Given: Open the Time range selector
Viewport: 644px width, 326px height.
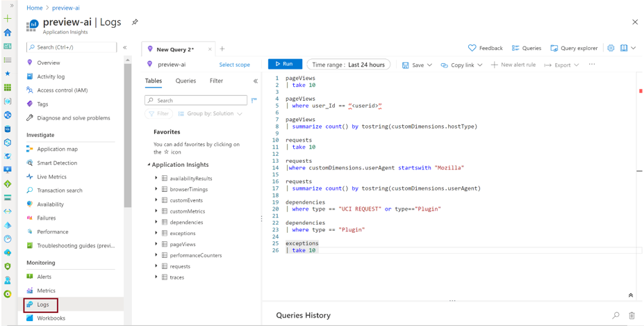Looking at the screenshot, I should coord(348,65).
